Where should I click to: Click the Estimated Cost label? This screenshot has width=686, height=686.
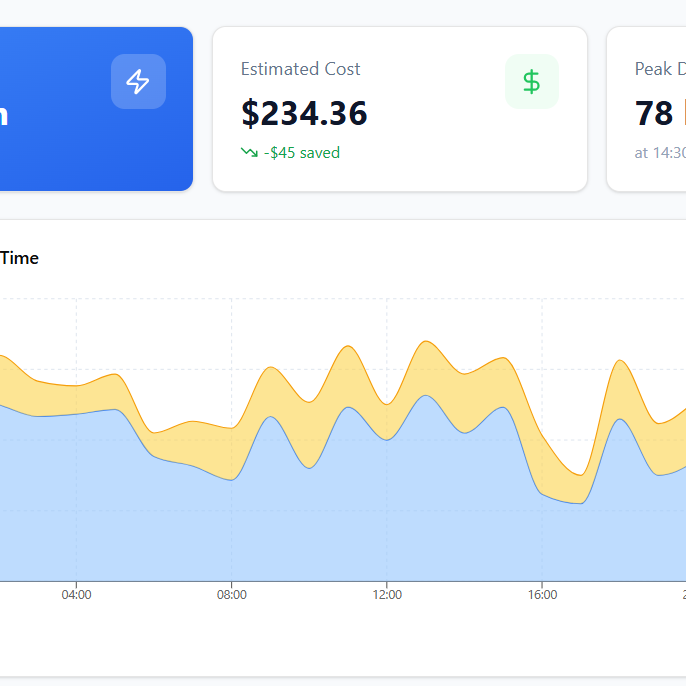[300, 69]
